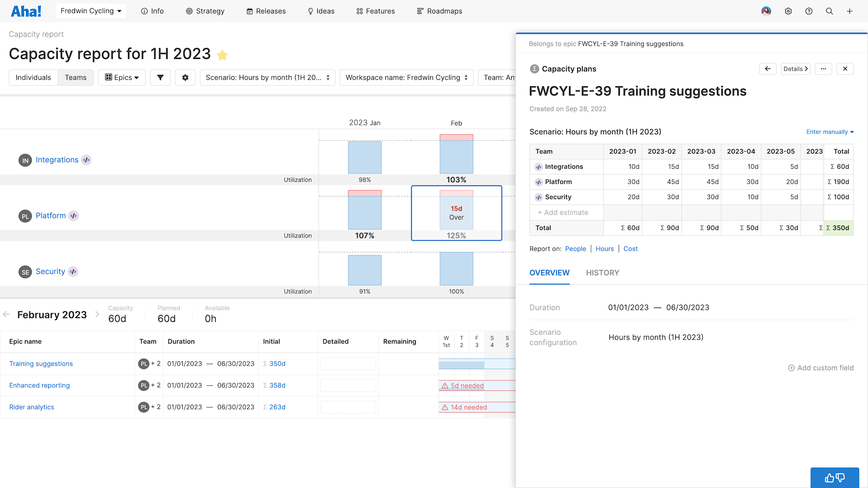Screen dimensions: 868x488
Task: Open the Scenario: Hours by month dropdown
Action: [267, 77]
